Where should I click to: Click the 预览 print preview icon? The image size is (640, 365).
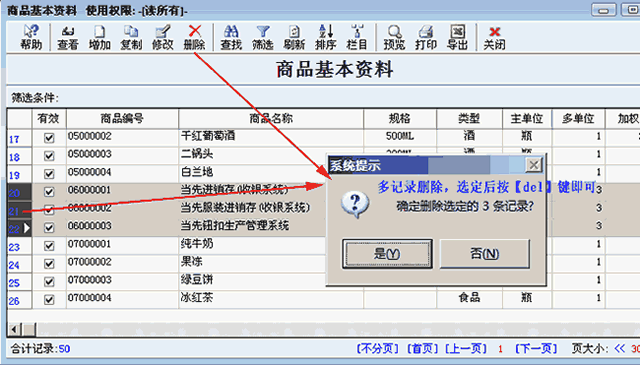pos(394,37)
